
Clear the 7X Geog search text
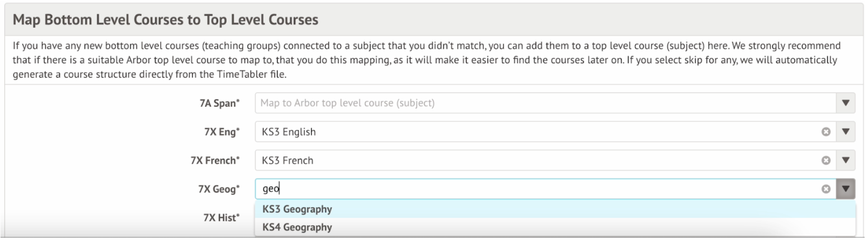[x=825, y=189]
